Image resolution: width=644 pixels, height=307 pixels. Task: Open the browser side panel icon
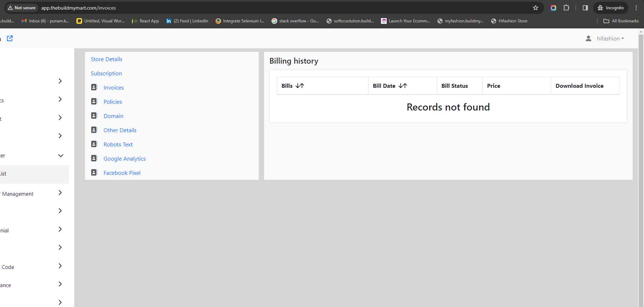click(585, 8)
